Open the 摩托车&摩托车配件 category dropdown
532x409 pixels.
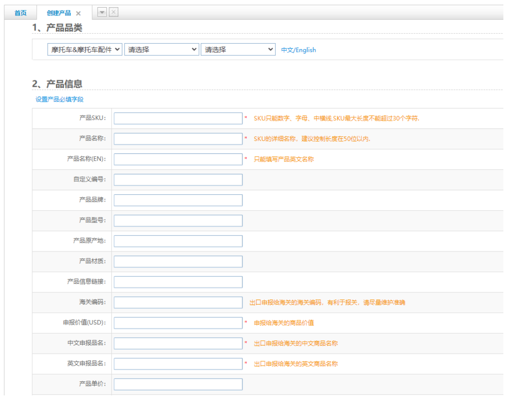point(85,49)
